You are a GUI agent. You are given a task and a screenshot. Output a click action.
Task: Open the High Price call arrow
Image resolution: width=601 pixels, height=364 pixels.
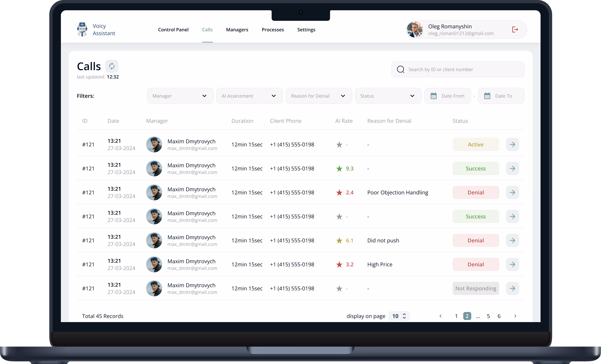tap(512, 265)
